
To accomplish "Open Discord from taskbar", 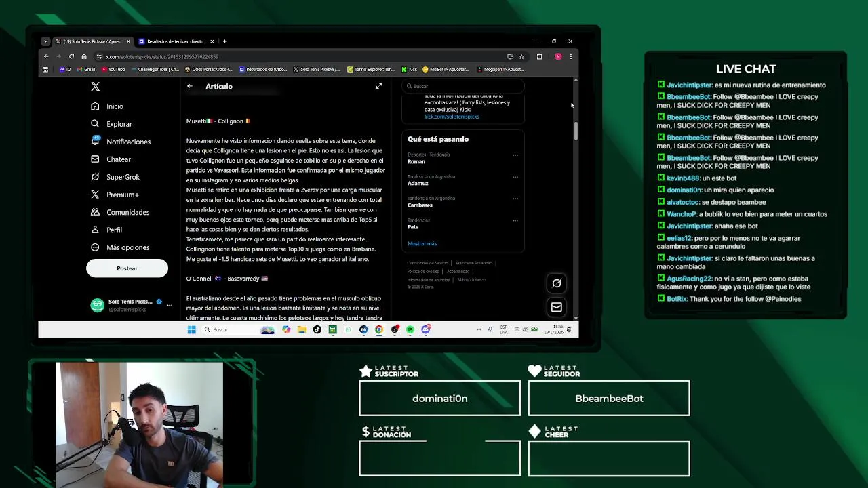I will [426, 329].
